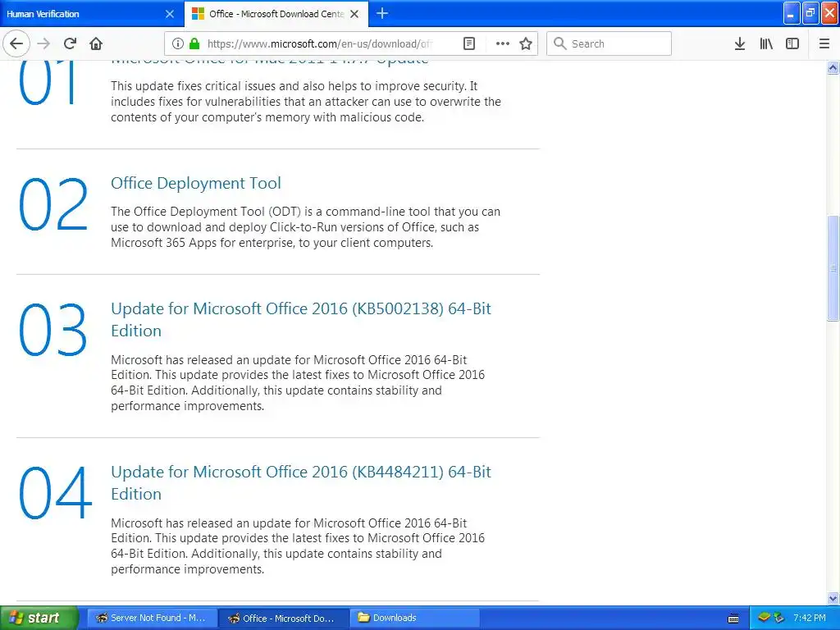The width and height of the screenshot is (840, 630).
Task: Minimize the Firefox window
Action: 792,13
